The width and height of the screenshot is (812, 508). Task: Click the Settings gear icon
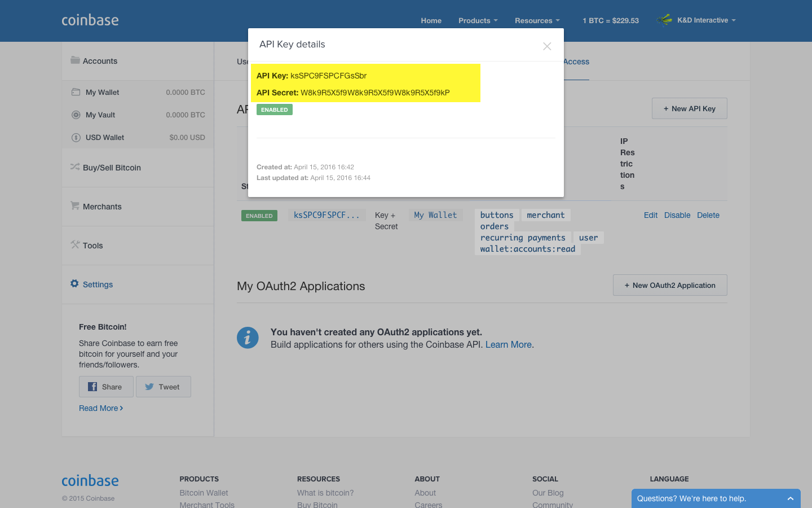pos(74,283)
